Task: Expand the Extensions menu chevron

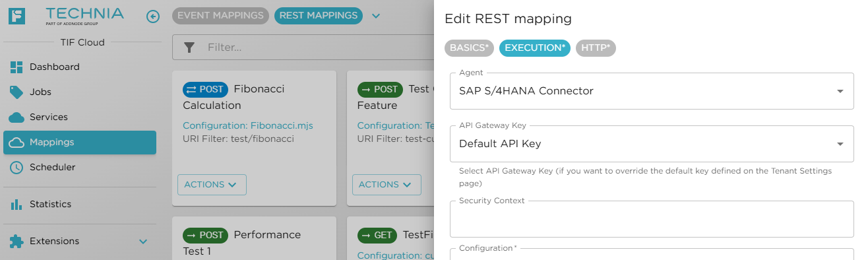Action: [143, 242]
